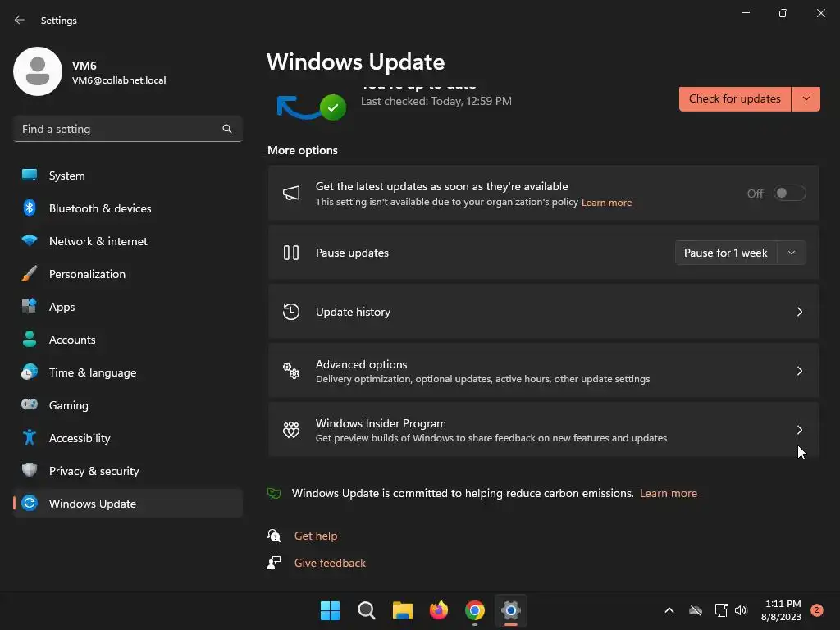
Task: Click the megaphone icon for latest updates
Action: [x=291, y=194]
